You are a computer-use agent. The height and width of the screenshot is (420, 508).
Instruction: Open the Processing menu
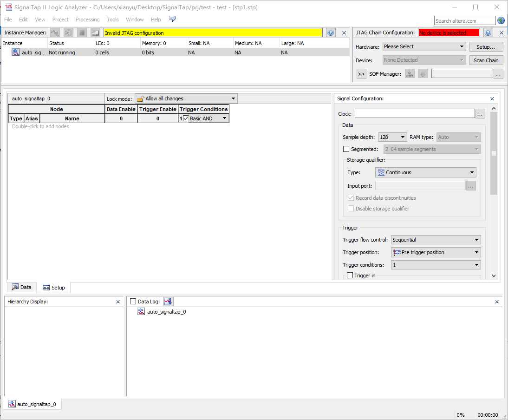pos(87,20)
